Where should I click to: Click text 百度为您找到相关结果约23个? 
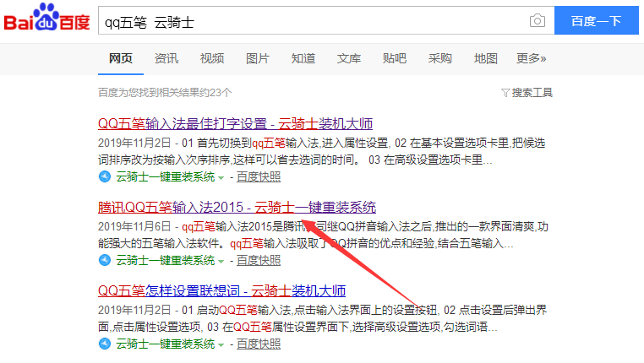click(x=165, y=93)
